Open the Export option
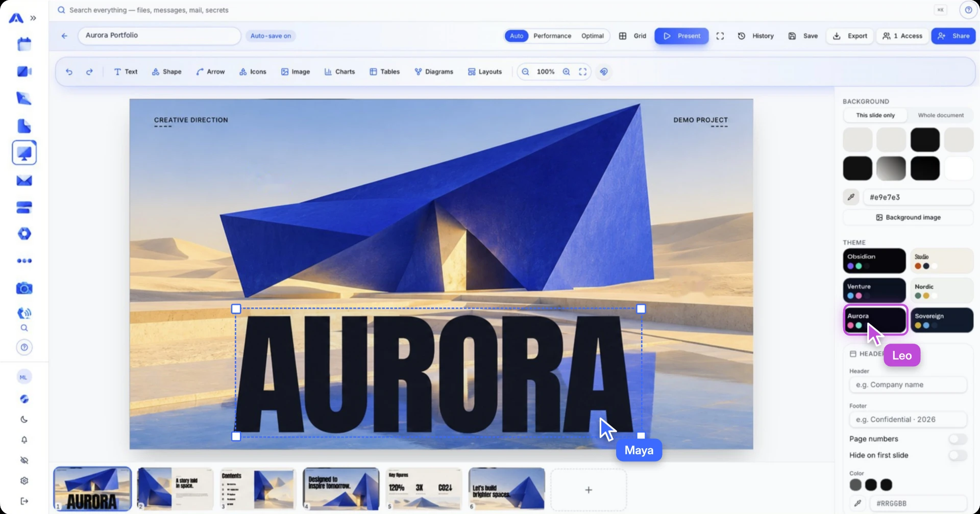This screenshot has height=514, width=980. click(850, 36)
